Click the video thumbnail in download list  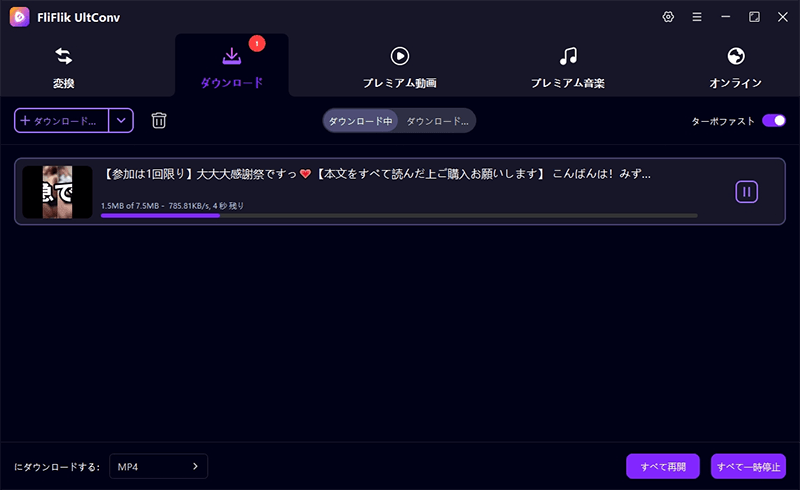point(57,192)
